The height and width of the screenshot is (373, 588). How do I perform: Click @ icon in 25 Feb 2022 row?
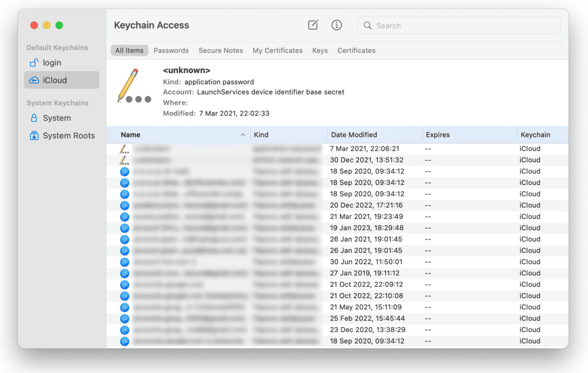coord(125,318)
